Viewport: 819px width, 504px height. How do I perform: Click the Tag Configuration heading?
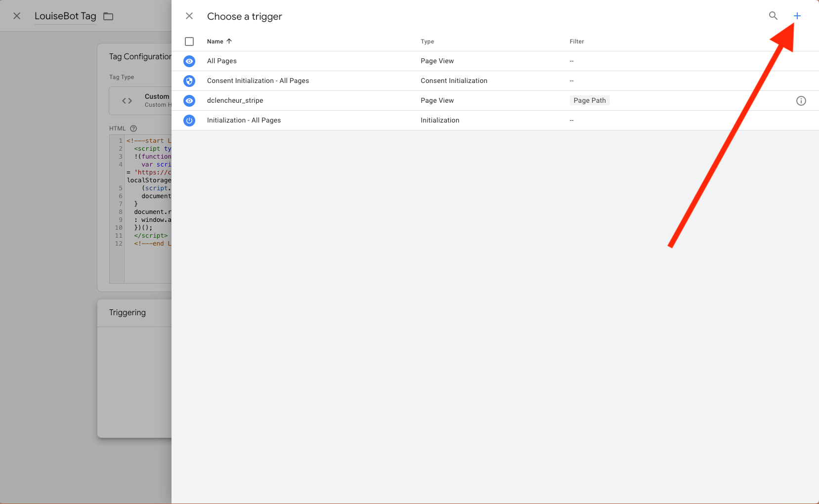pos(140,57)
